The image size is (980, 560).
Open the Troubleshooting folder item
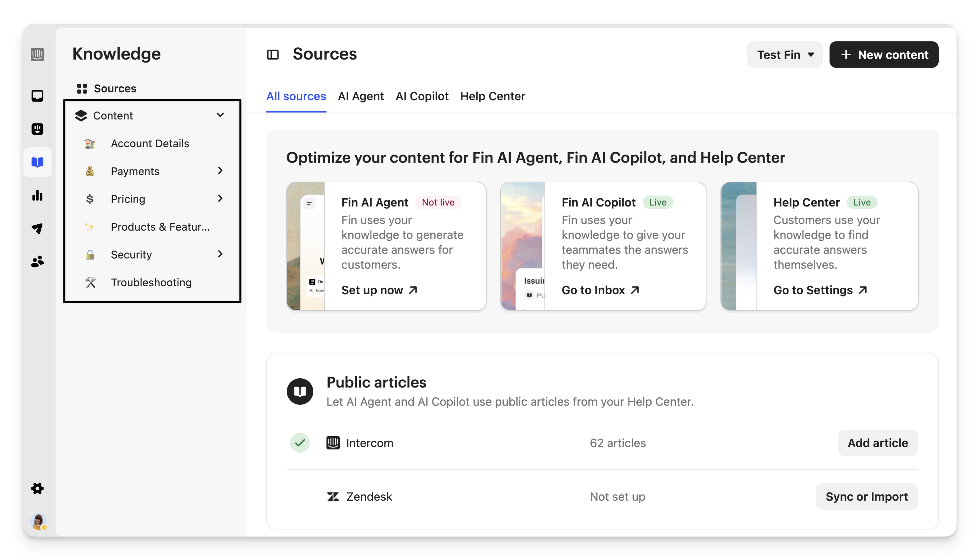[x=151, y=282]
